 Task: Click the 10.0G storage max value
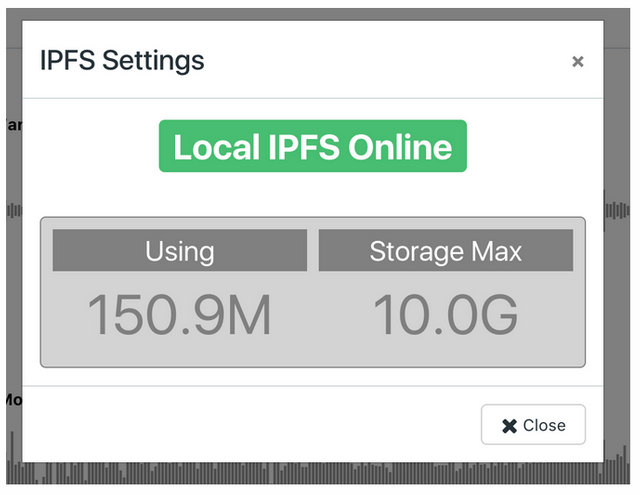tap(446, 315)
